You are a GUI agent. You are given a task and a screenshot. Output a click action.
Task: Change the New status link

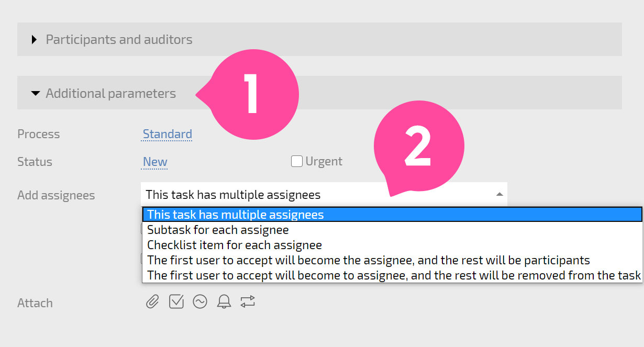click(155, 162)
